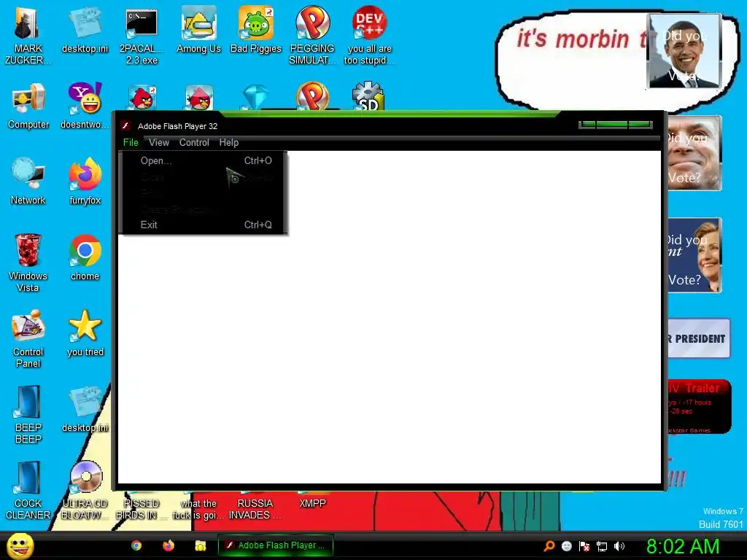This screenshot has height=560, width=747.
Task: Open the Control menu in Flash Player
Action: 194,142
